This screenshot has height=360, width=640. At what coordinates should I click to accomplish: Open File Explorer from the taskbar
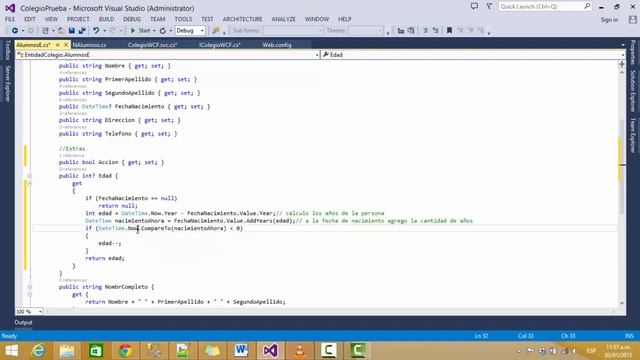[x=67, y=351]
